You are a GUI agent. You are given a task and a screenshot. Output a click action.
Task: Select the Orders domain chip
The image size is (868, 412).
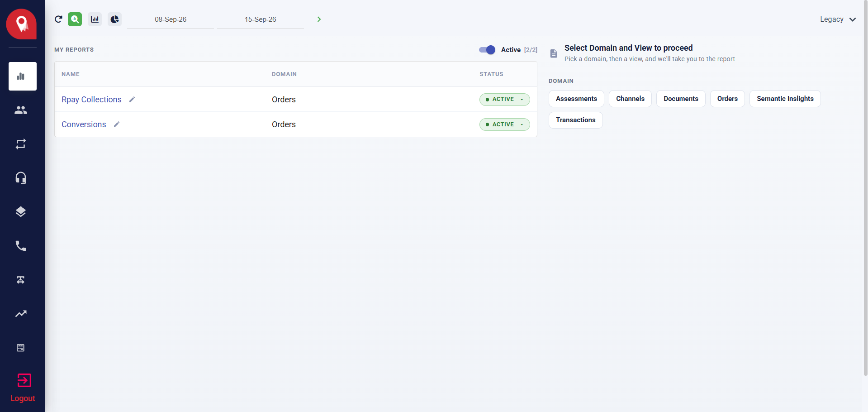727,99
